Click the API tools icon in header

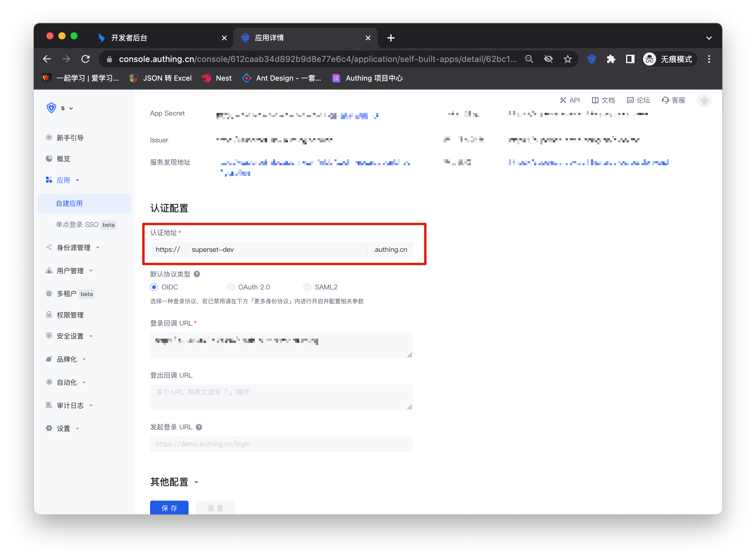pos(563,100)
